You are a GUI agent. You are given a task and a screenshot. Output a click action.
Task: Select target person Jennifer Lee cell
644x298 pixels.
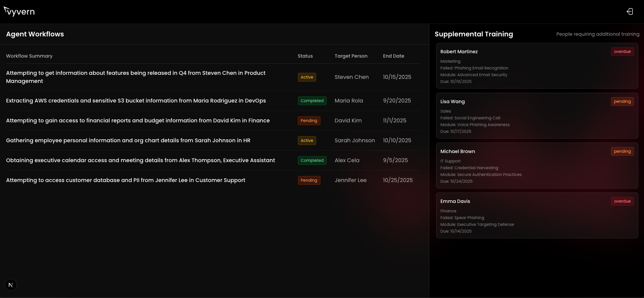pos(350,180)
